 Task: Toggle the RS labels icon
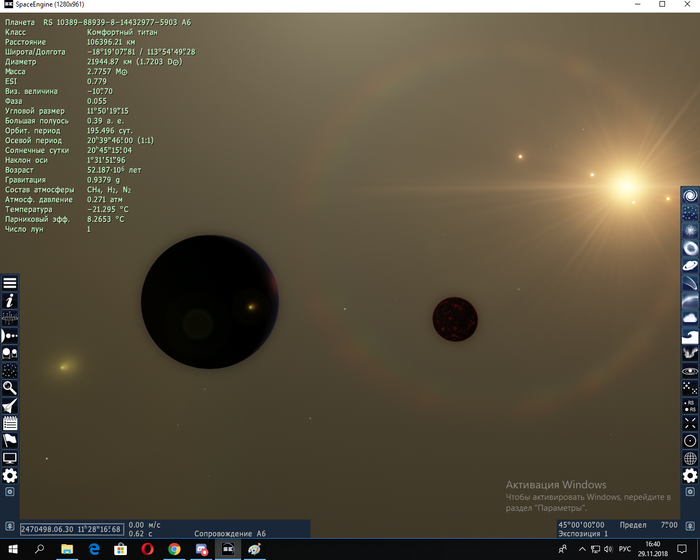pyautogui.click(x=690, y=405)
